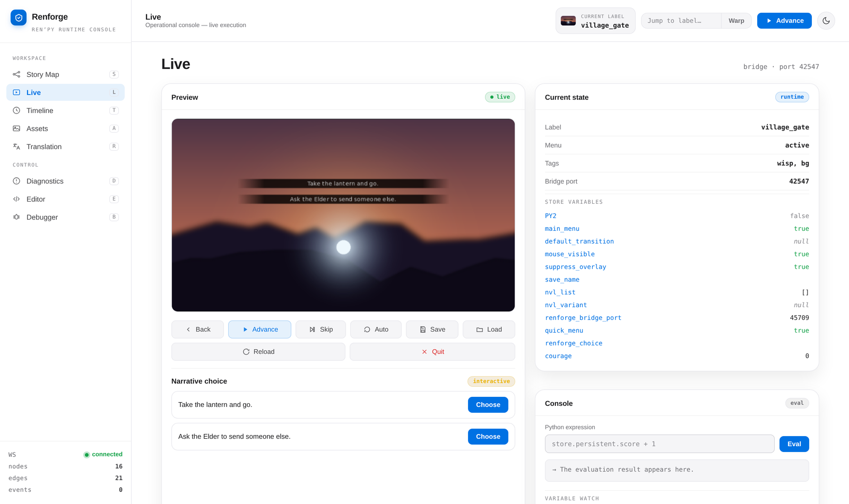Click the Eval button
This screenshot has height=504, width=849.
click(x=794, y=444)
